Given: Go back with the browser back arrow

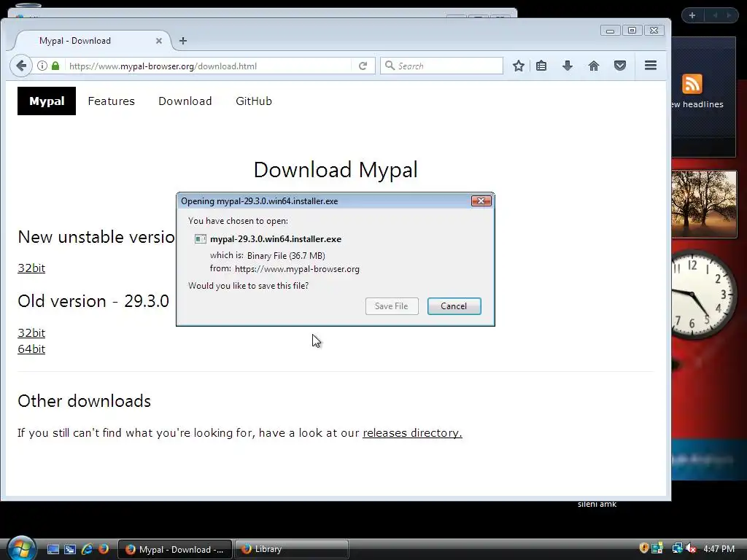Looking at the screenshot, I should pos(21,66).
